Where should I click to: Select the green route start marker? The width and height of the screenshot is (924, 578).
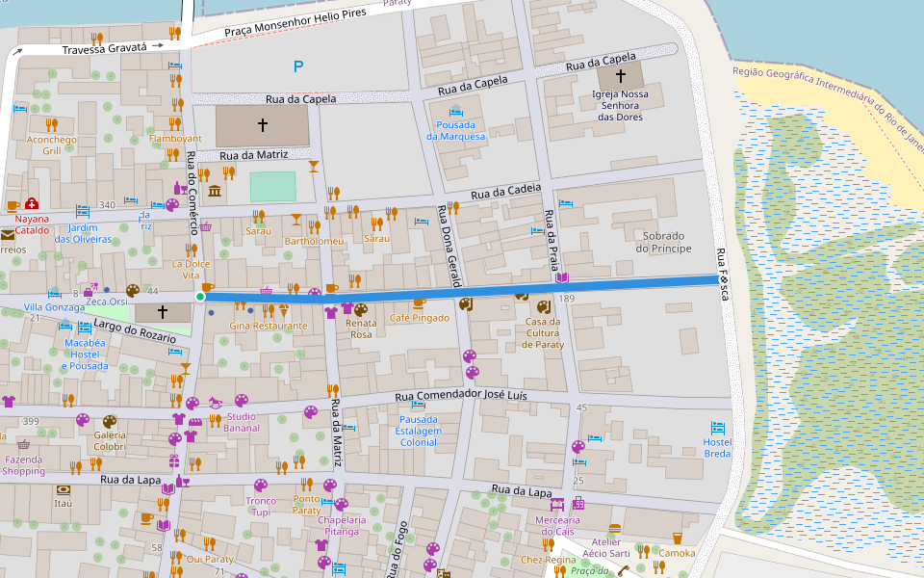point(200,297)
